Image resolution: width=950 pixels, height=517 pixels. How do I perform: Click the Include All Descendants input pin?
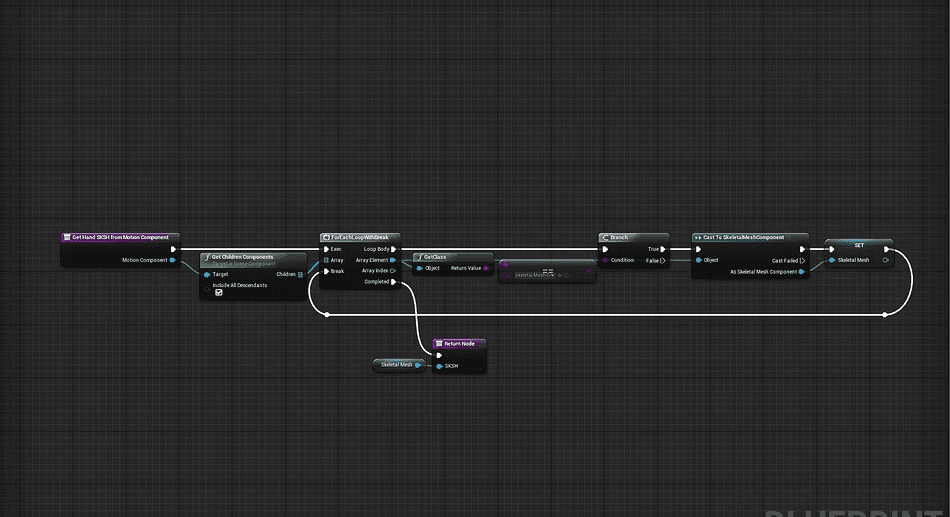[x=207, y=289]
